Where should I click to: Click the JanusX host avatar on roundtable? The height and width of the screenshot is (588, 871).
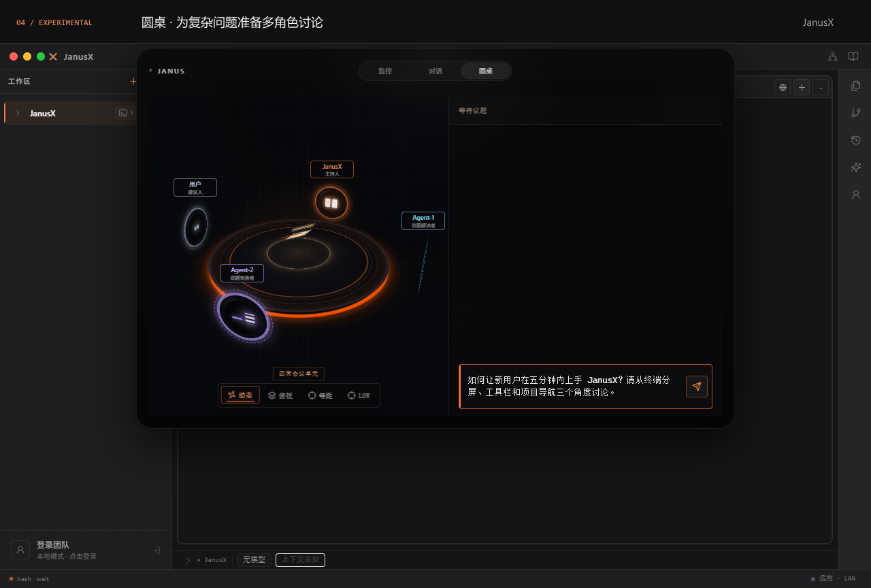pyautogui.click(x=331, y=203)
